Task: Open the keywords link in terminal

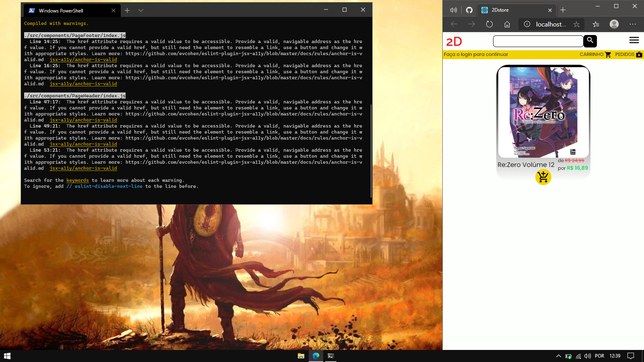Action: pos(78,180)
